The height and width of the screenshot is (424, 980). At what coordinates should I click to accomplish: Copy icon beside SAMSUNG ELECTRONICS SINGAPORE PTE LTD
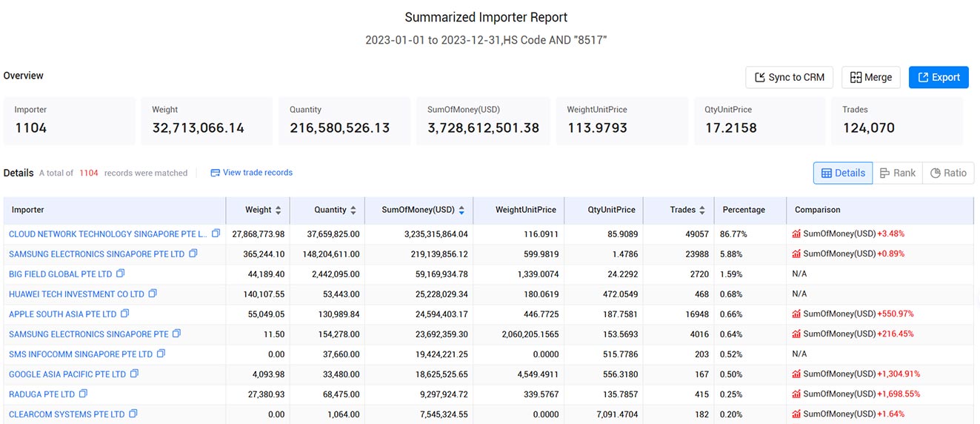[x=193, y=254]
